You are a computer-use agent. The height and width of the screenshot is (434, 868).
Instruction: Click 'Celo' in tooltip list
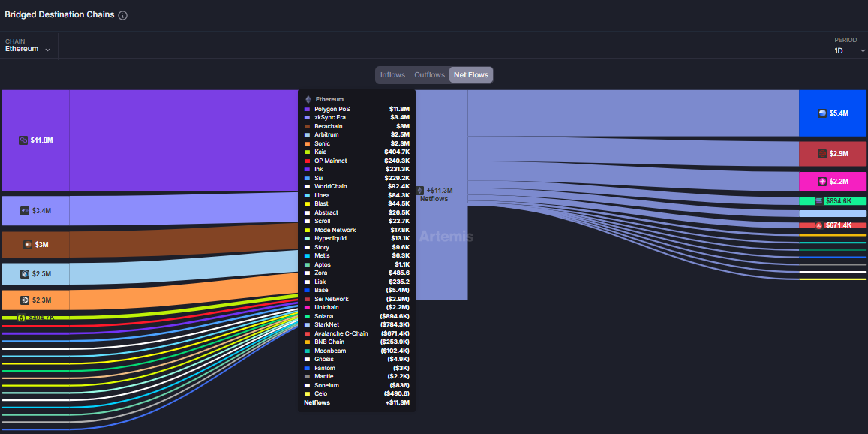(x=320, y=393)
